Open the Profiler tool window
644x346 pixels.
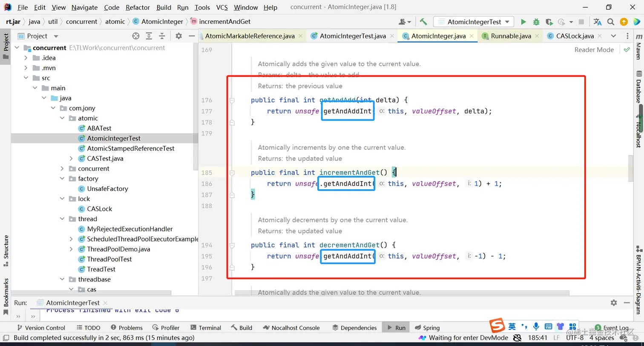[x=166, y=328]
